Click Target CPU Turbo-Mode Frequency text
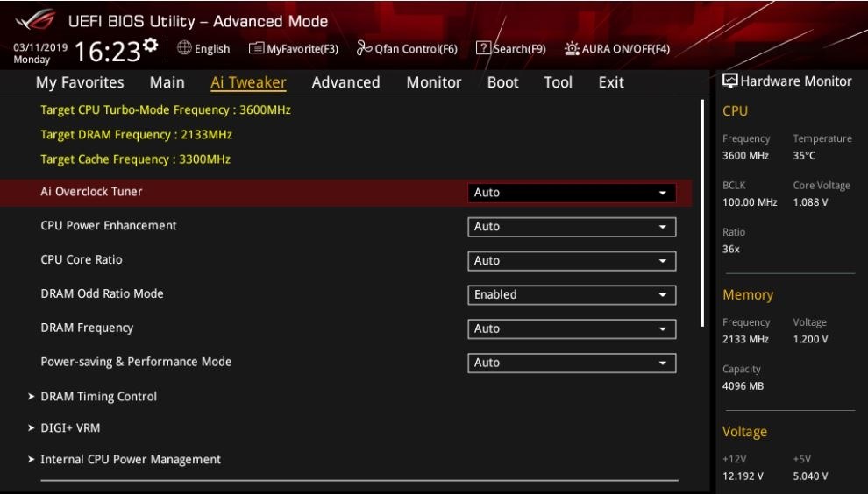This screenshot has width=868, height=494. click(x=166, y=110)
